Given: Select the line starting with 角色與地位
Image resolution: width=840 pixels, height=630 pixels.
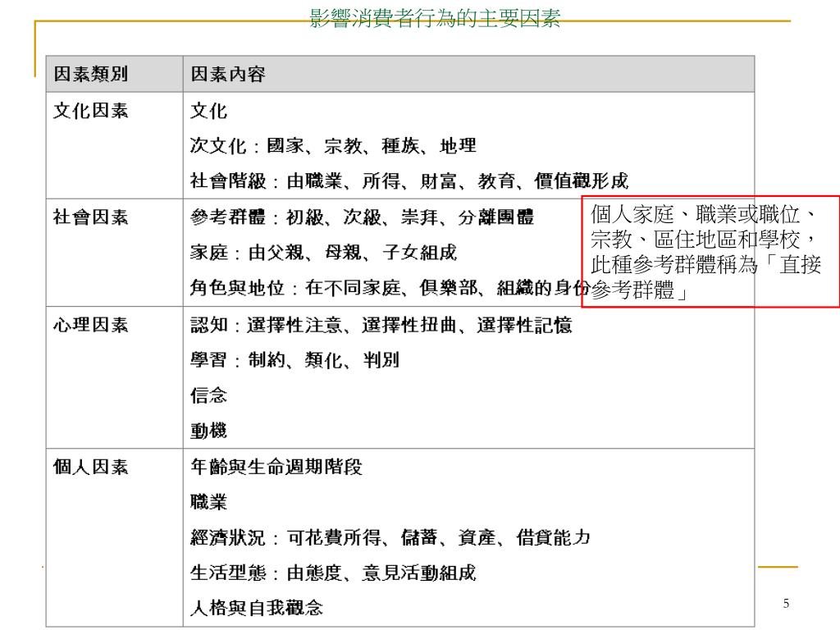Looking at the screenshot, I should (390, 288).
